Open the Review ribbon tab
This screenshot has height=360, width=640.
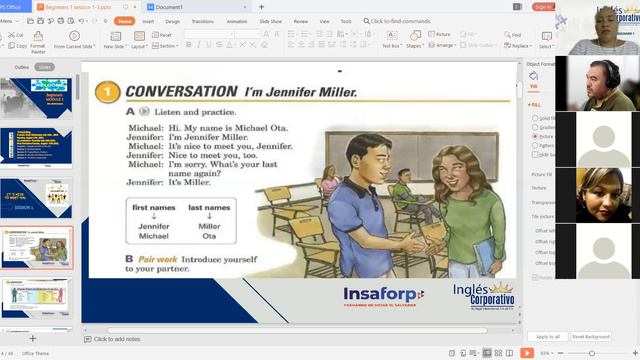301,21
